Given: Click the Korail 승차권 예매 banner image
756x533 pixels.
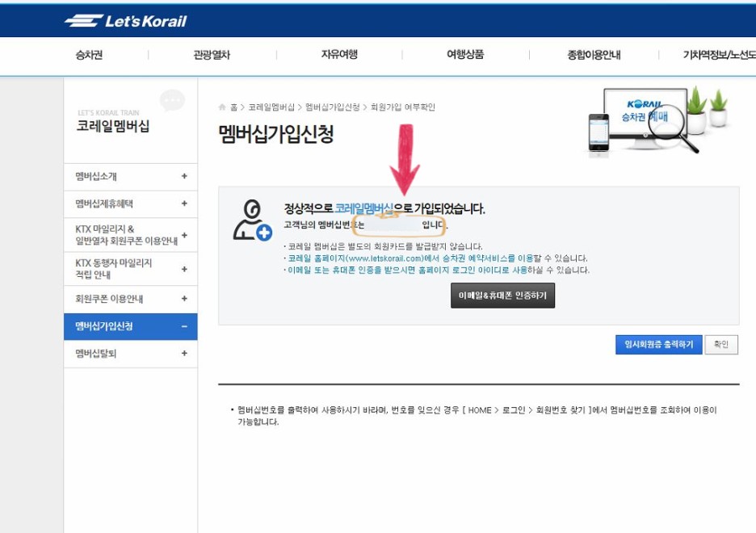Looking at the screenshot, I should [657, 121].
